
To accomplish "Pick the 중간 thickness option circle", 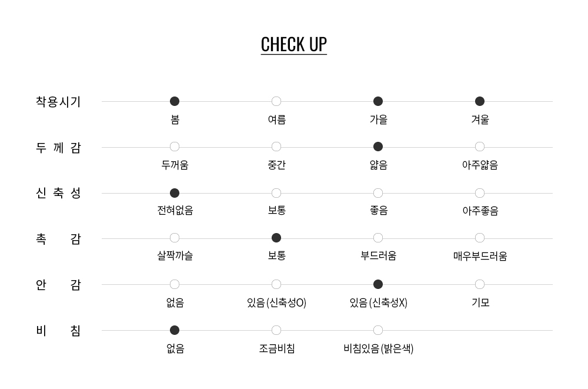I will pyautogui.click(x=276, y=147).
